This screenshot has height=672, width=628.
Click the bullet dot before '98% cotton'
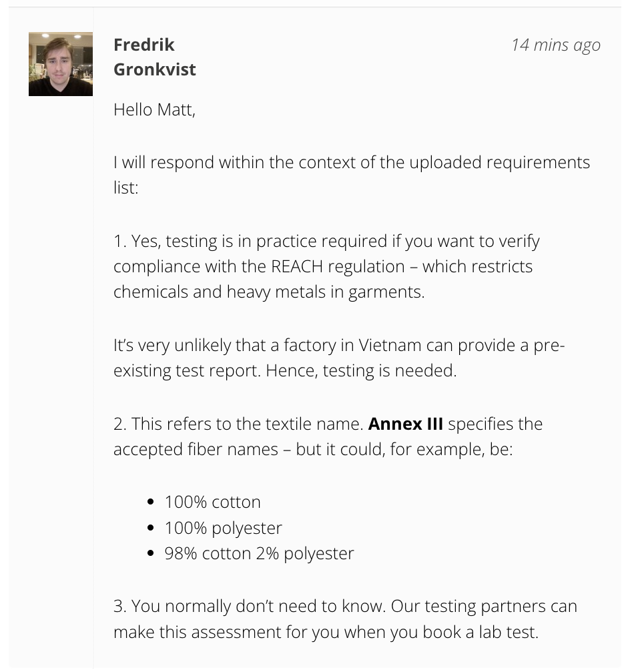(150, 553)
